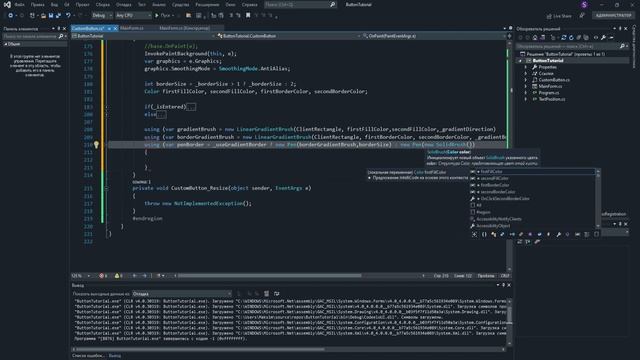Select Program.cs in Solution Explorer
Viewport: 640px width, 360px height.
[x=549, y=93]
